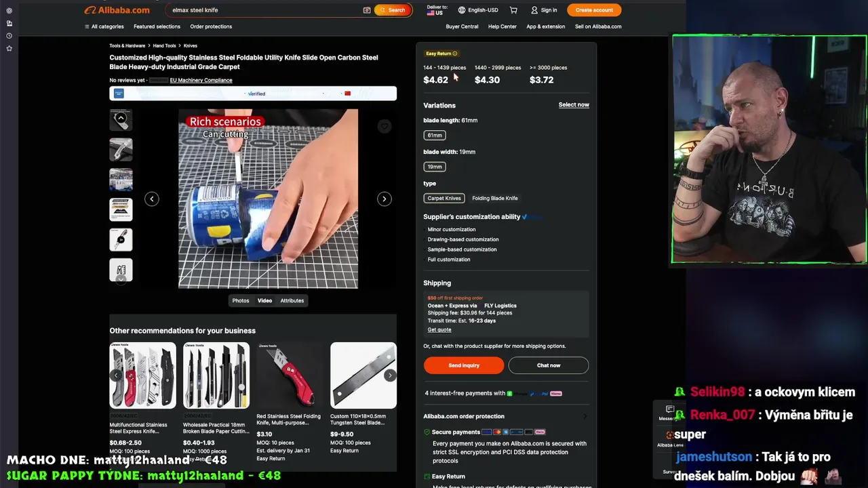The height and width of the screenshot is (488, 868).
Task: Click the second browser sidebar icon
Action: (x=9, y=23)
